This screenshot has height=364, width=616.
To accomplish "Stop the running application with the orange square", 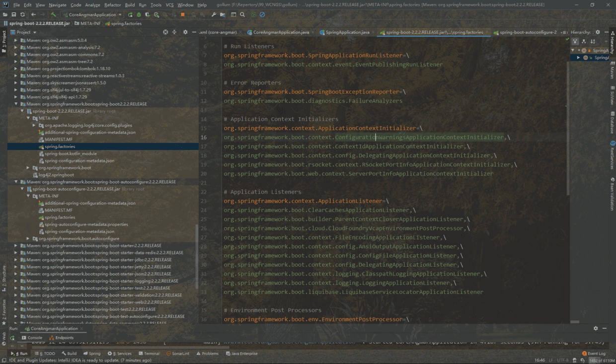I will tap(183, 14).
